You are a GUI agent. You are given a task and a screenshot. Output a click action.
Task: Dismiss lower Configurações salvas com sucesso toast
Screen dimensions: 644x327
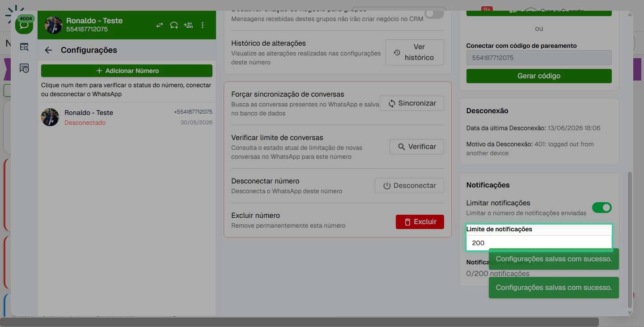coord(554,288)
